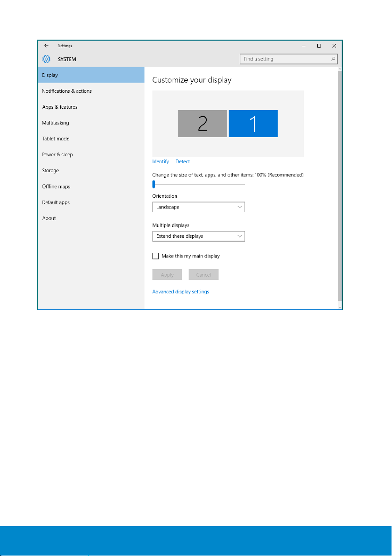
Task: Switch to Multitasking settings
Action: point(56,123)
